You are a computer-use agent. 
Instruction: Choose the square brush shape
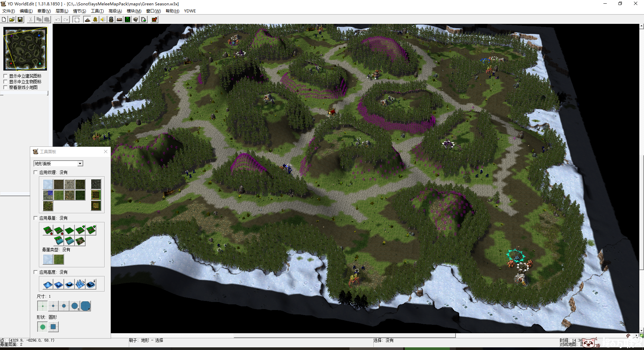tap(53, 326)
